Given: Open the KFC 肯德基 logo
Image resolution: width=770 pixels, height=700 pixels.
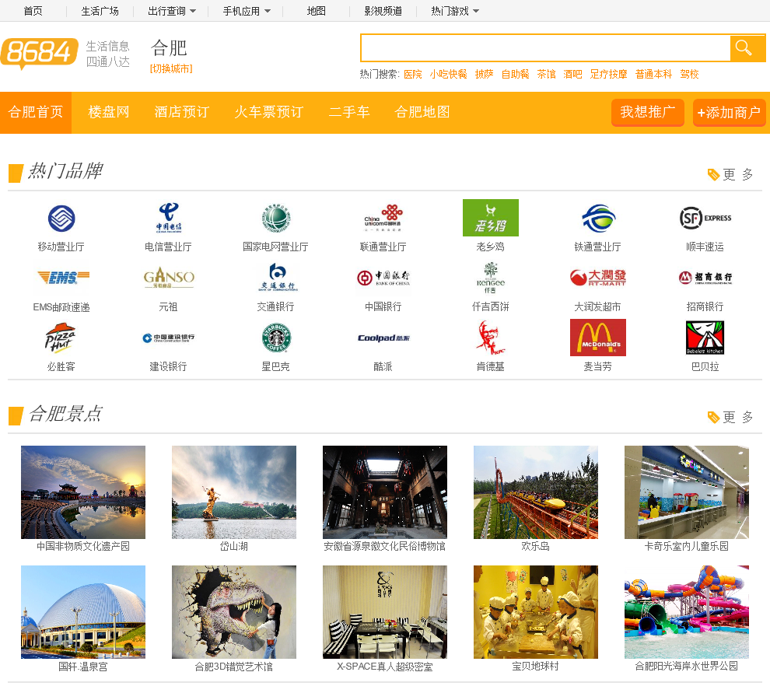Looking at the screenshot, I should point(491,338).
